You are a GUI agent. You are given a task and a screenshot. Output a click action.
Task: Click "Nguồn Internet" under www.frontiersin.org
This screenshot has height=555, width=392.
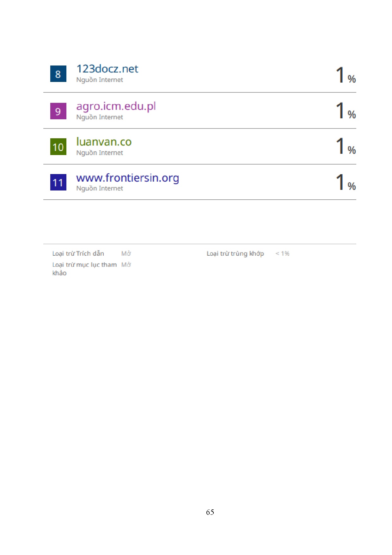(x=100, y=189)
